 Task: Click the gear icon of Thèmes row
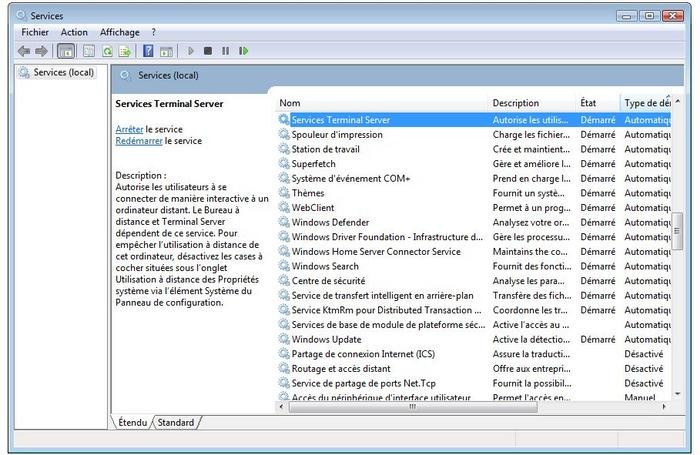point(283,192)
